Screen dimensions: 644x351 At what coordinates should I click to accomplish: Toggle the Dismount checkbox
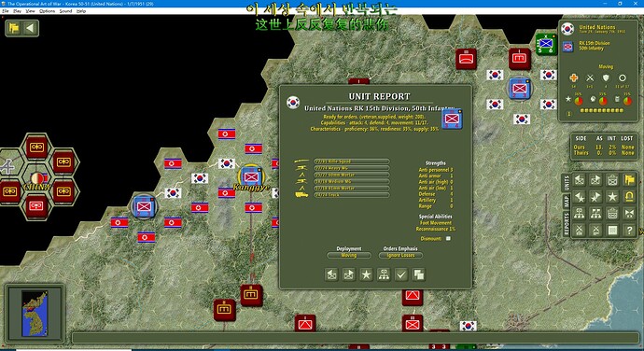[448, 238]
